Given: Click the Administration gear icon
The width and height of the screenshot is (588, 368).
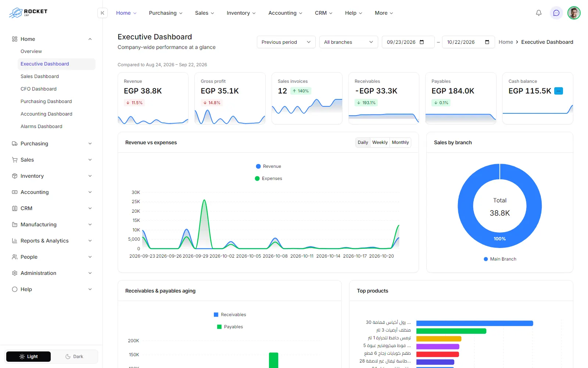Looking at the screenshot, I should pos(15,273).
